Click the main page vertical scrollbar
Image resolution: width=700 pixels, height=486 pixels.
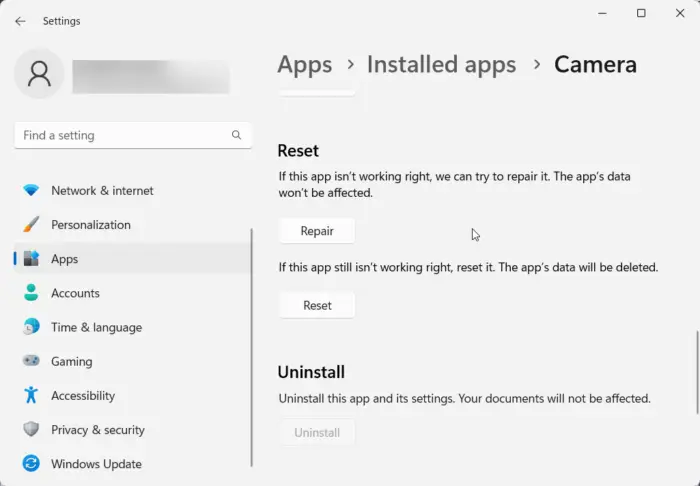point(697,372)
